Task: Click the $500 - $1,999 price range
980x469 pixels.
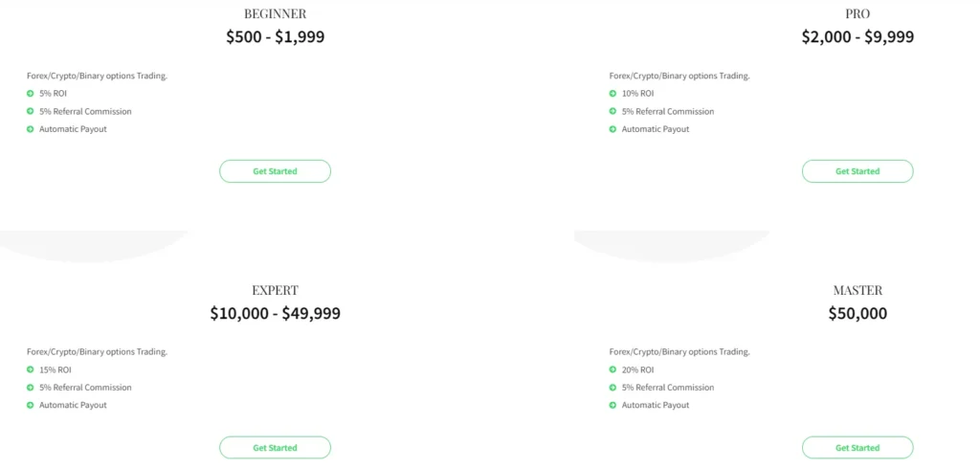Action: pos(275,37)
